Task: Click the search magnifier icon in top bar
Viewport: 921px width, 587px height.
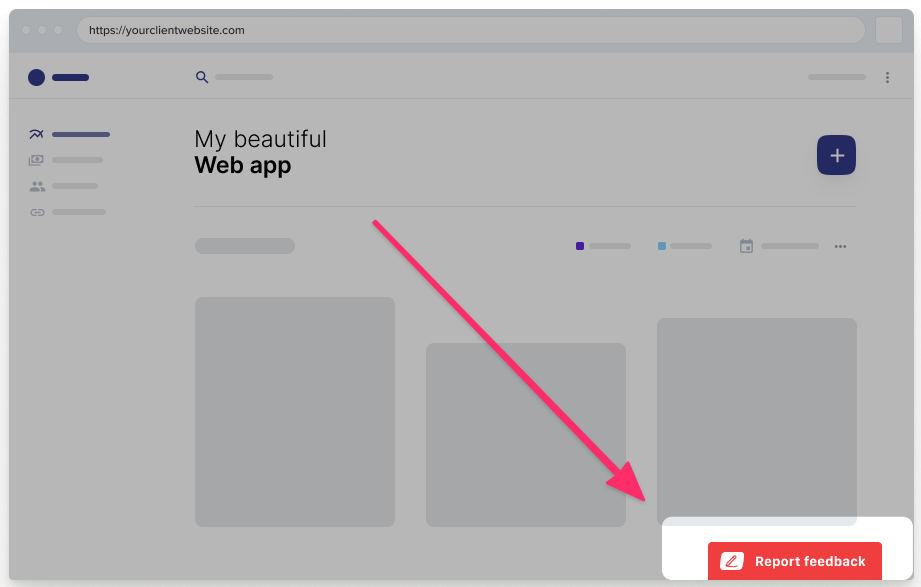Action: tap(201, 76)
